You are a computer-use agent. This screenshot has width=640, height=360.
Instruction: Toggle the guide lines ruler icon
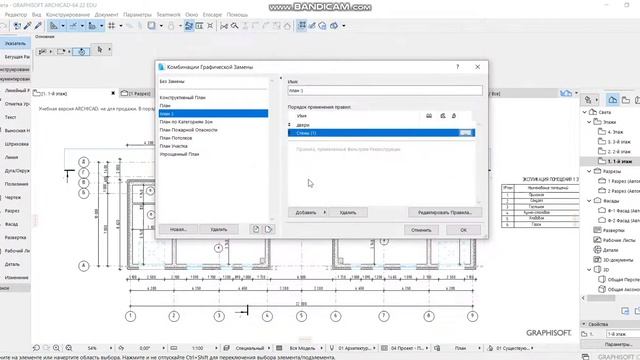coord(53,26)
